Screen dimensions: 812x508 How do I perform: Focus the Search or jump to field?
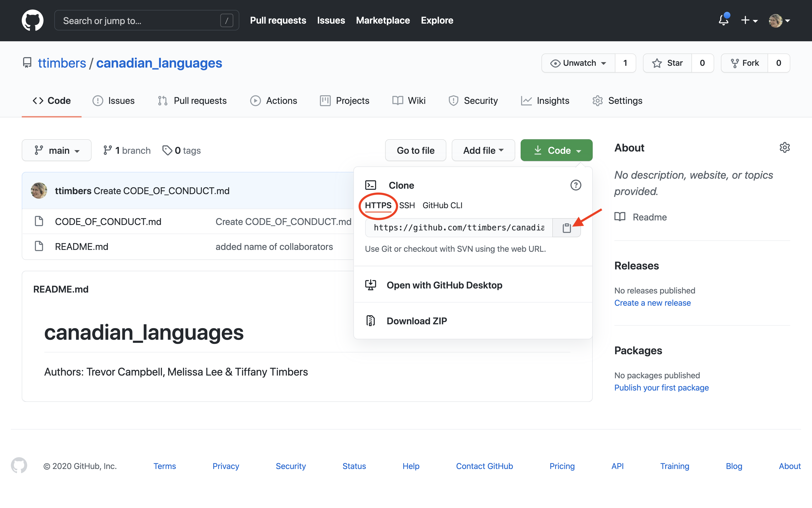pos(147,20)
